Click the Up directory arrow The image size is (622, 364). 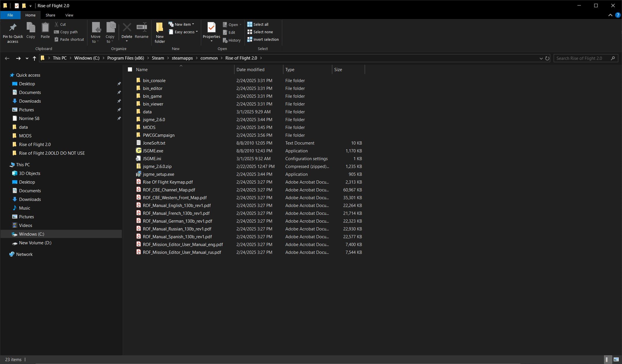(x=34, y=58)
